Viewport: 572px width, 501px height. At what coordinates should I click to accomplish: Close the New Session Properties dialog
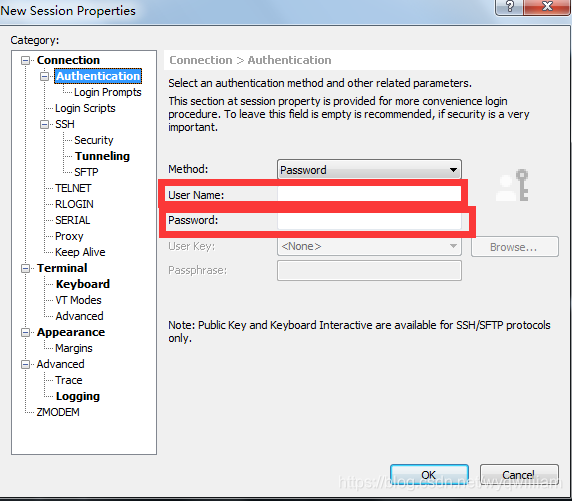pyautogui.click(x=546, y=7)
